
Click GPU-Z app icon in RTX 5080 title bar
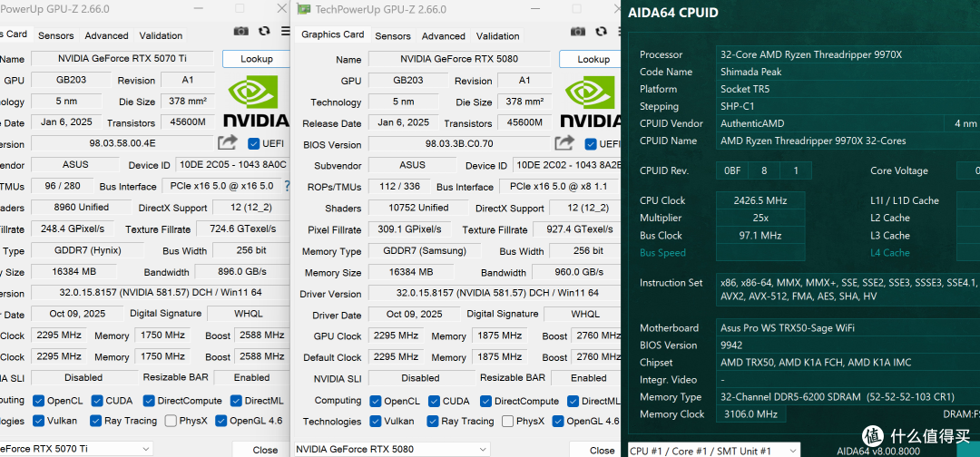304,9
